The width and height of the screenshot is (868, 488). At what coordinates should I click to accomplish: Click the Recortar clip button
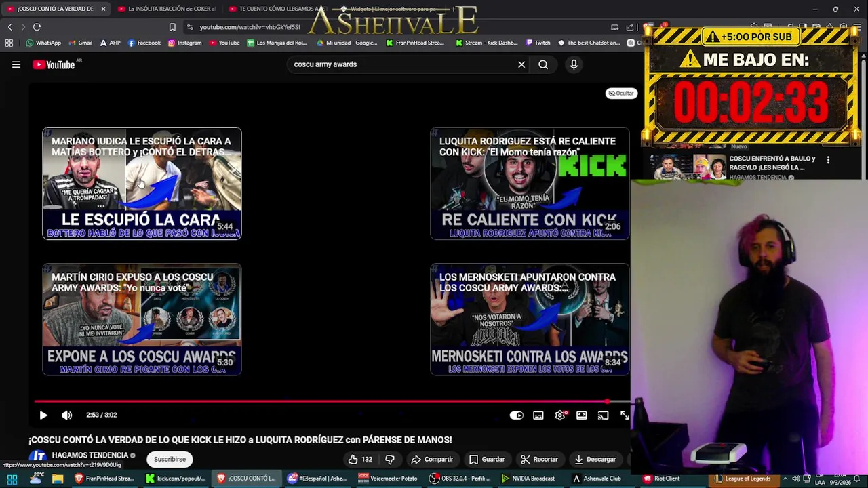(539, 459)
